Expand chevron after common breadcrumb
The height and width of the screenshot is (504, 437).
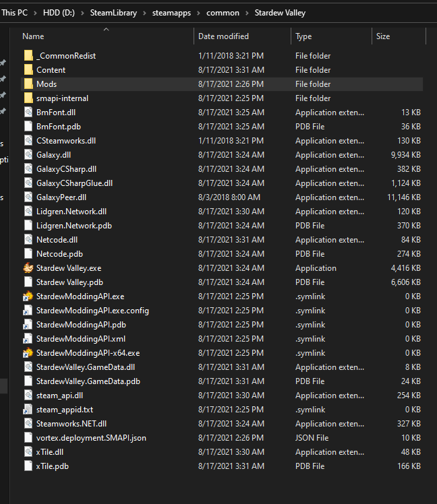pos(247,13)
